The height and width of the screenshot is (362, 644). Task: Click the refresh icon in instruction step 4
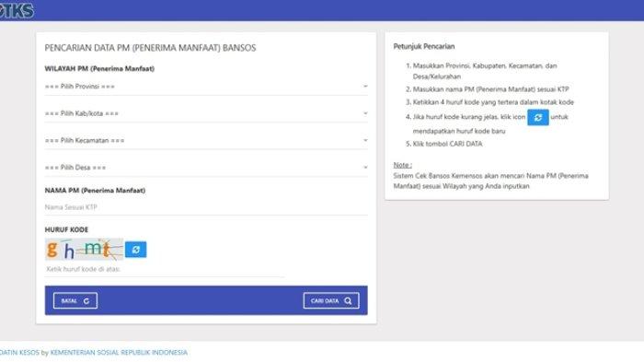pos(538,118)
